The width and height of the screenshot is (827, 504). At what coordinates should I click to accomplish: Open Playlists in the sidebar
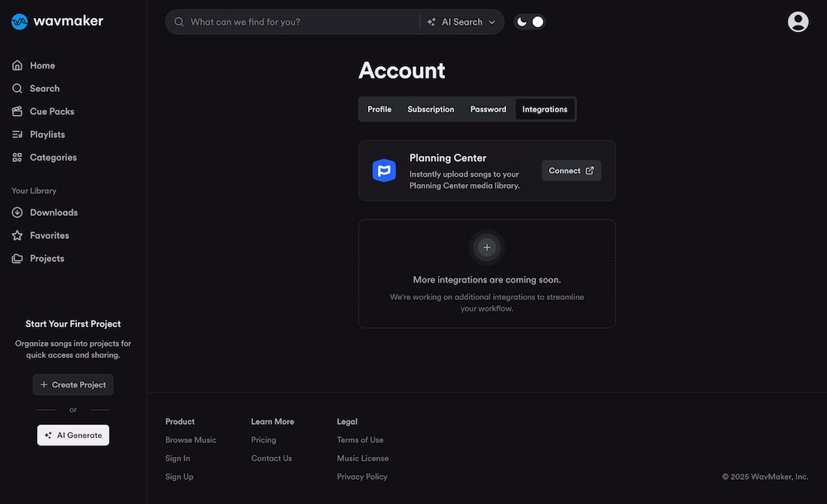coord(46,135)
